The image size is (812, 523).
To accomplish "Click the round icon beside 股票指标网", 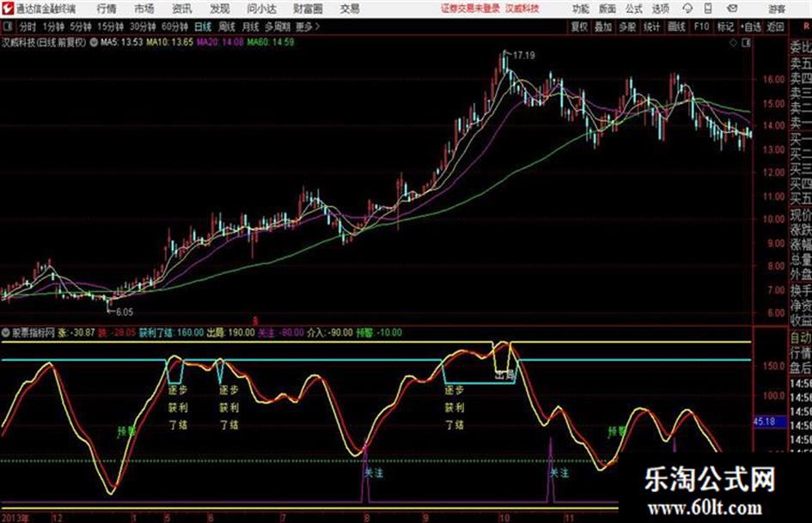I will 6,332.
